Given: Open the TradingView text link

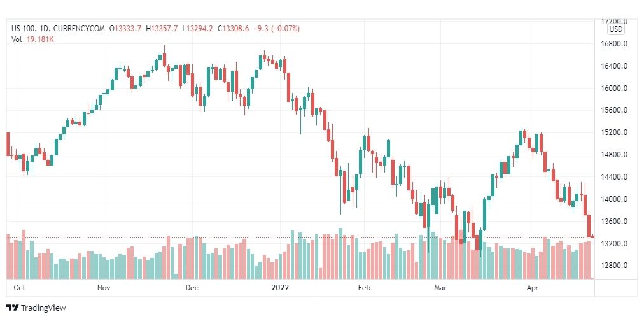Looking at the screenshot, I should (x=43, y=308).
